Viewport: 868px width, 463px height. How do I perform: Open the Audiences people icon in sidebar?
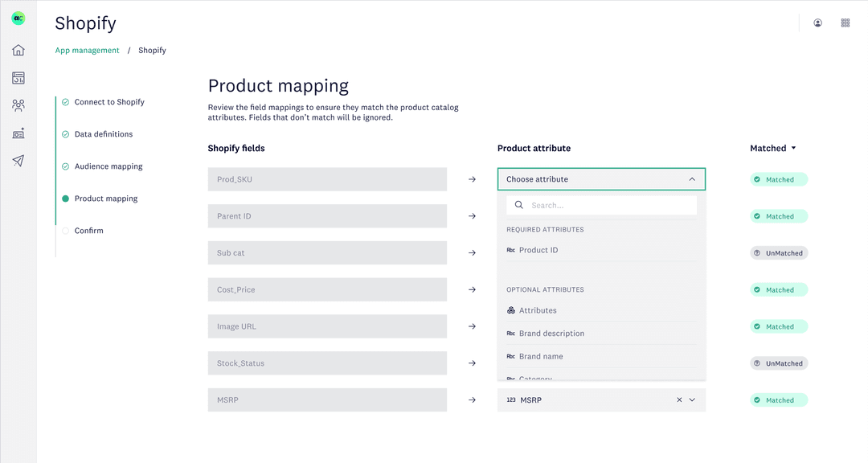tap(18, 104)
